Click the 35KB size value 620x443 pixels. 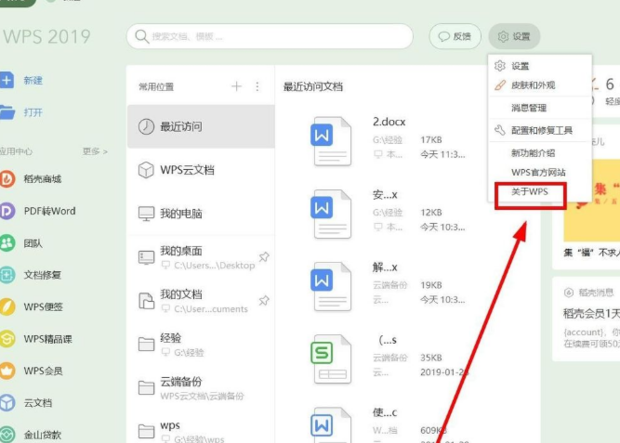pyautogui.click(x=431, y=358)
